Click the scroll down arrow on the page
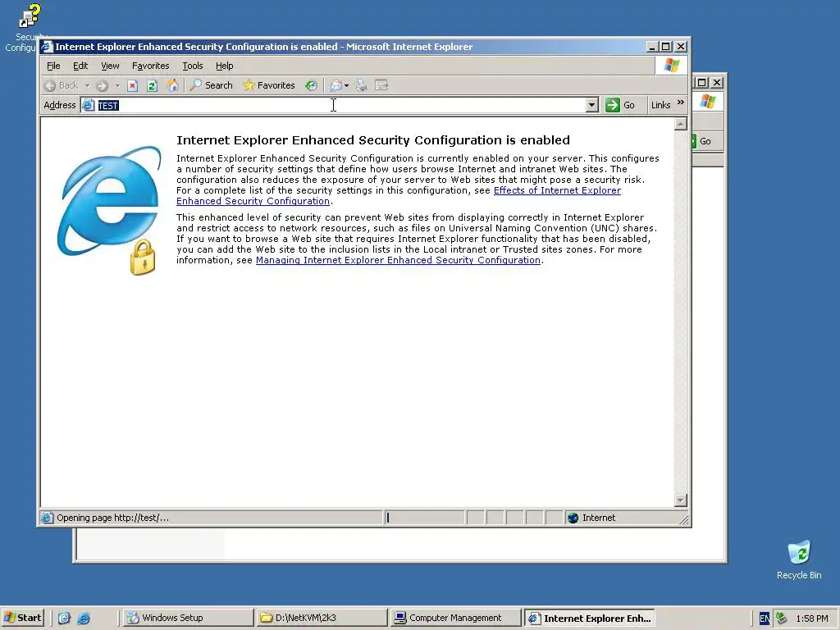This screenshot has width=840, height=630. coord(680,500)
